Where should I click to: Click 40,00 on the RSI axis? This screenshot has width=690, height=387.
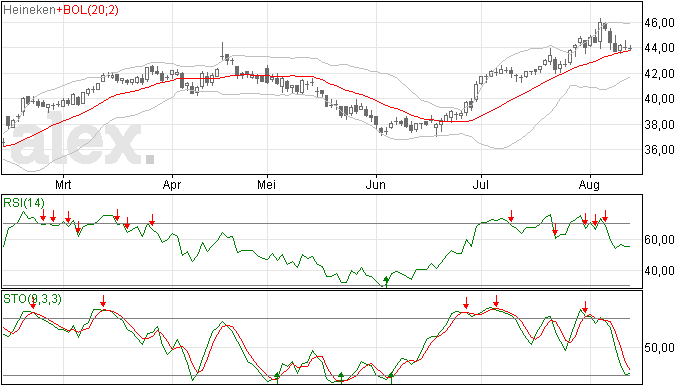coord(659,270)
